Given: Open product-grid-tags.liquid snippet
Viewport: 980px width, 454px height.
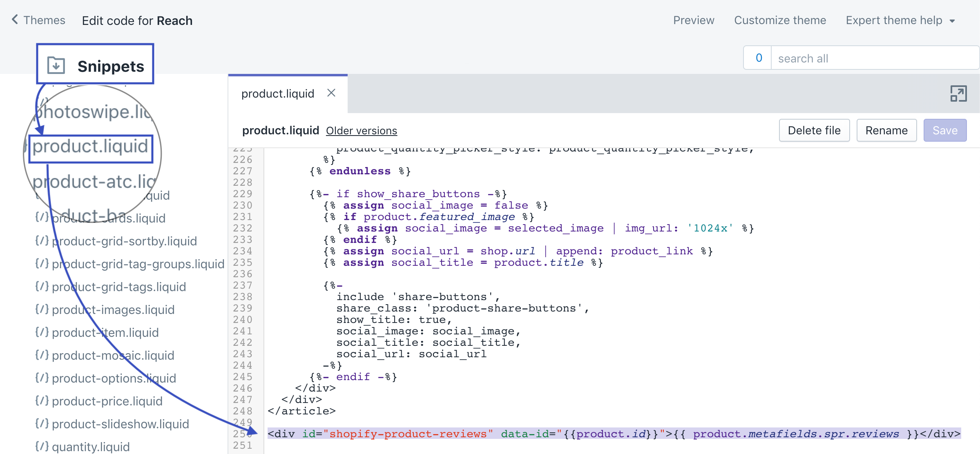Looking at the screenshot, I should coord(119,287).
